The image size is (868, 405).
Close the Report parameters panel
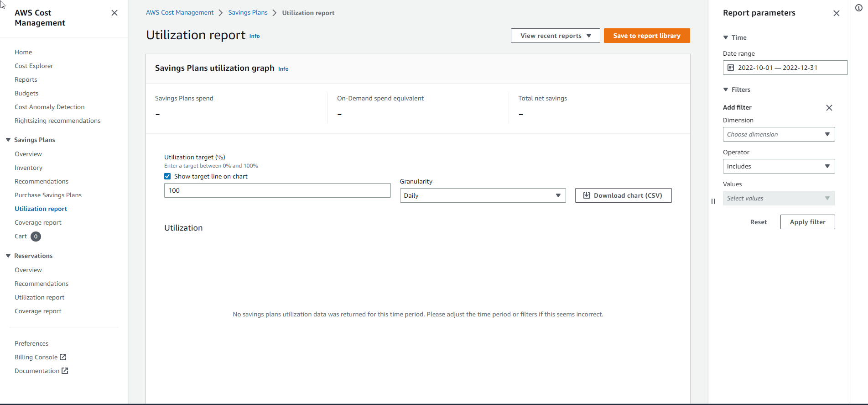pos(837,13)
